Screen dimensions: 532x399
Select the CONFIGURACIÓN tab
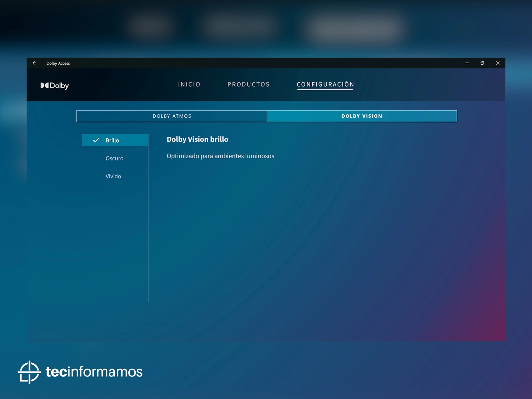click(325, 84)
